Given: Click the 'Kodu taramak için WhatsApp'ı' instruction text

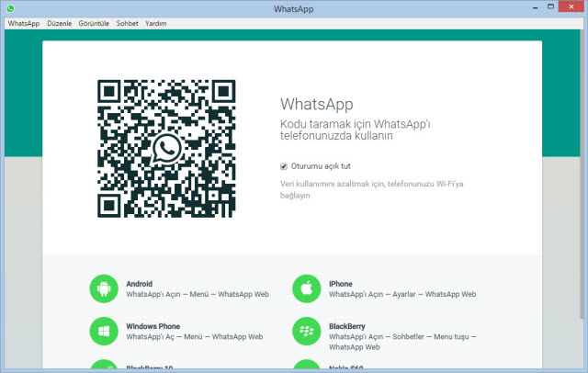Looking at the screenshot, I should (356, 124).
